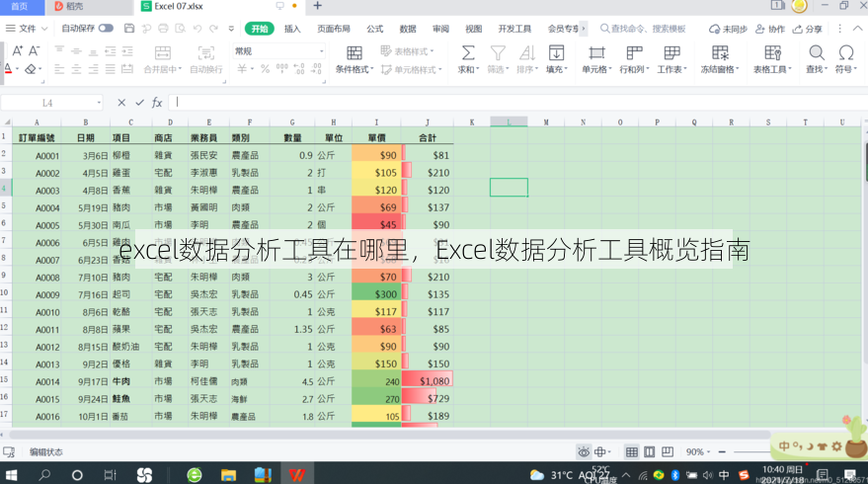
Task: Click the 协作 (Collaborate) button
Action: (x=770, y=29)
